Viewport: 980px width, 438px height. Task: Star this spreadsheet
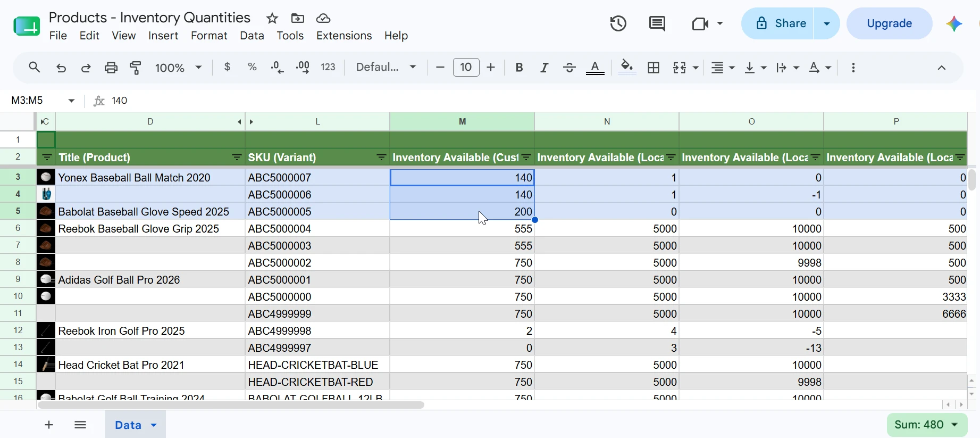[272, 19]
